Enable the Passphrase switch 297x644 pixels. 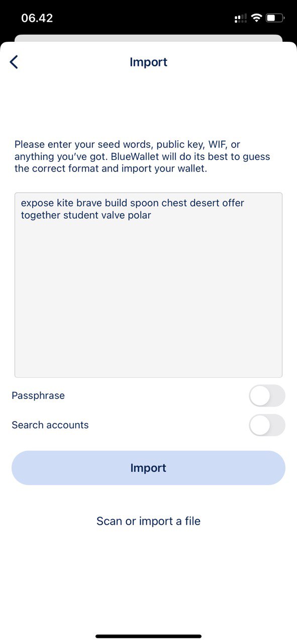tap(267, 395)
